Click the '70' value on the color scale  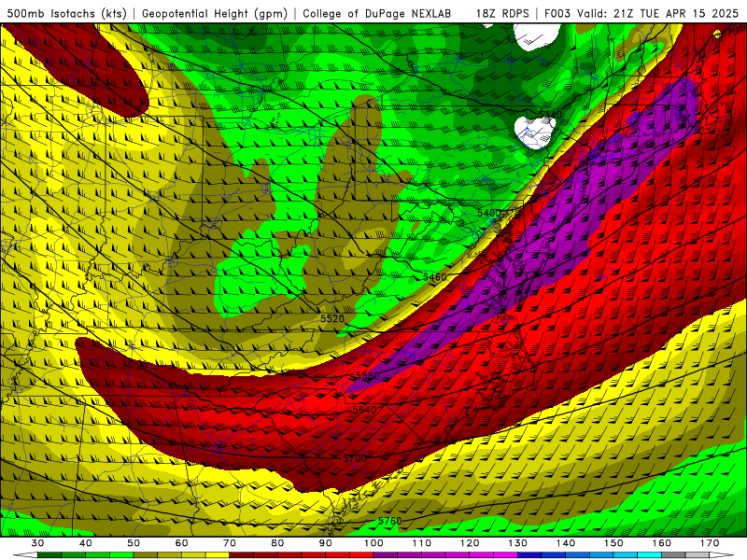230,543
